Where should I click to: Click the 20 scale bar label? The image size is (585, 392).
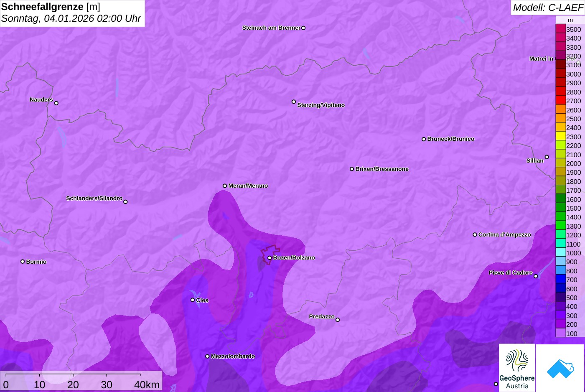coord(73,385)
